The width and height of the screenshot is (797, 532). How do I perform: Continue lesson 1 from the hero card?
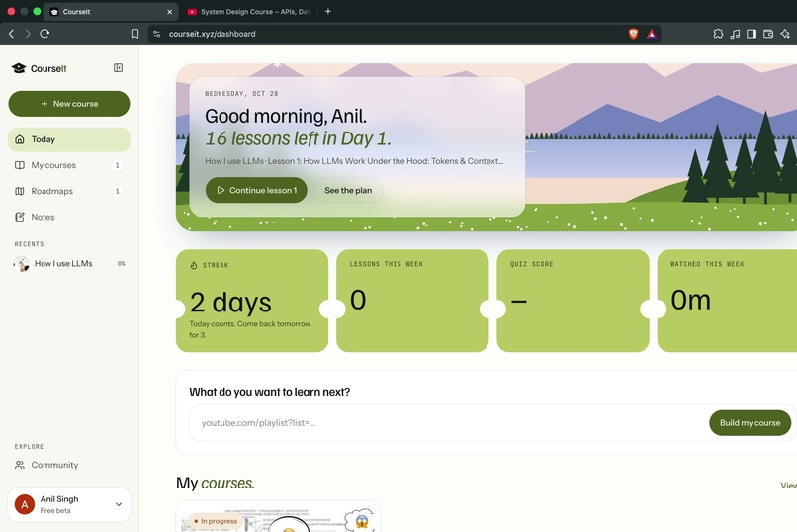(x=256, y=190)
